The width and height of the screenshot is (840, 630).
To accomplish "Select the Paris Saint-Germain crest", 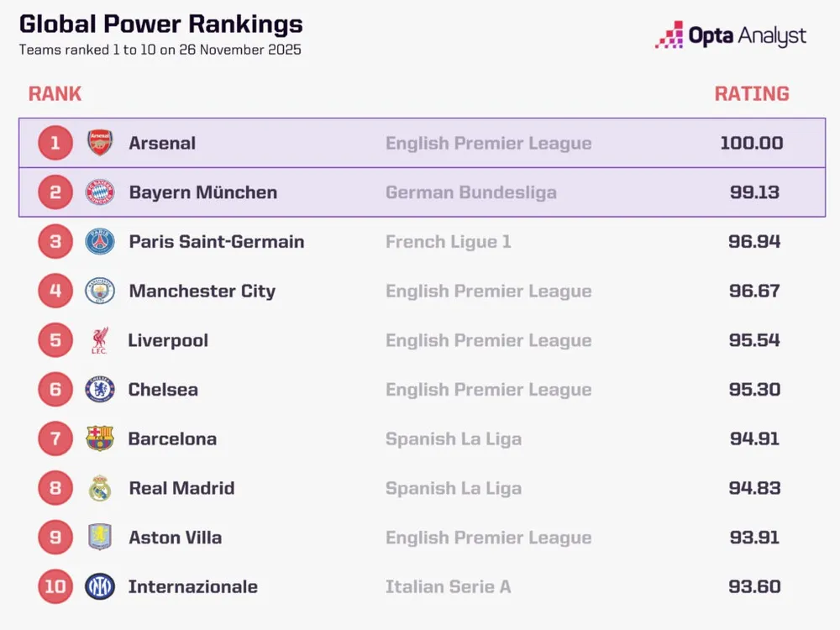I will click(100, 242).
